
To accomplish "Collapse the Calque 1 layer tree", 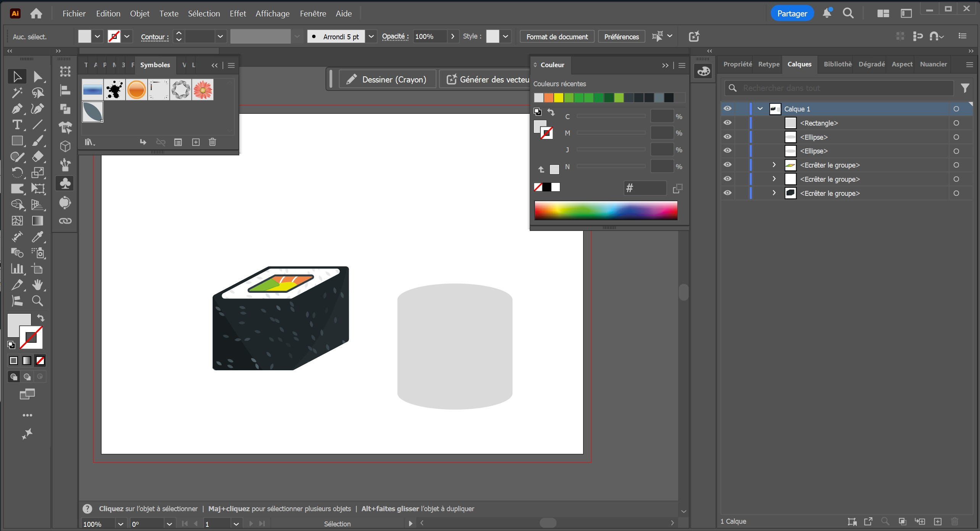I will tap(760, 109).
